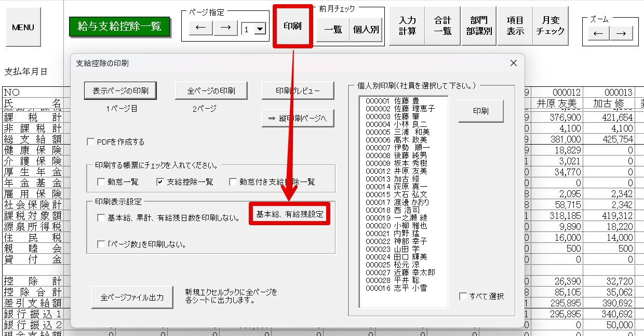
Task: Switch to 合計一覧 view
Action: tap(442, 25)
